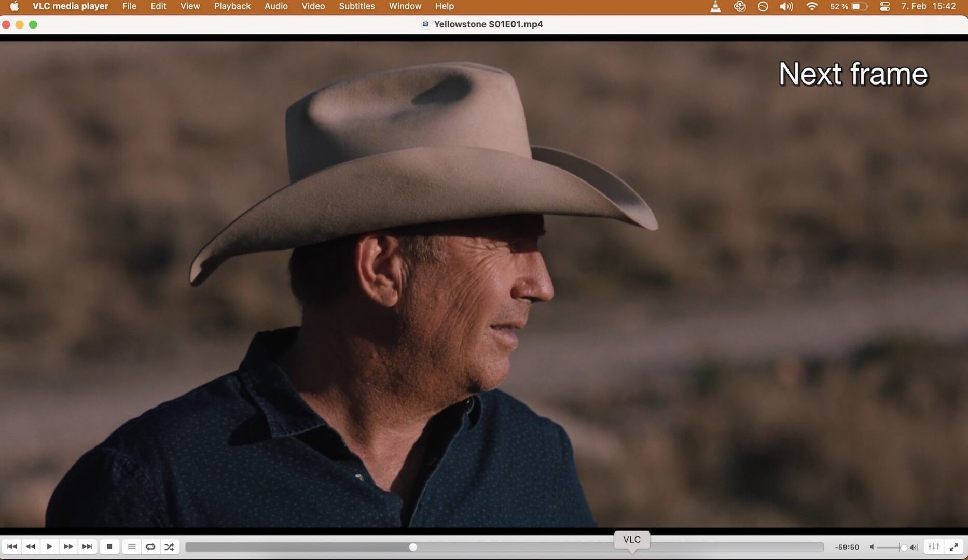Play the paused video
This screenshot has width=968, height=560.
click(49, 547)
